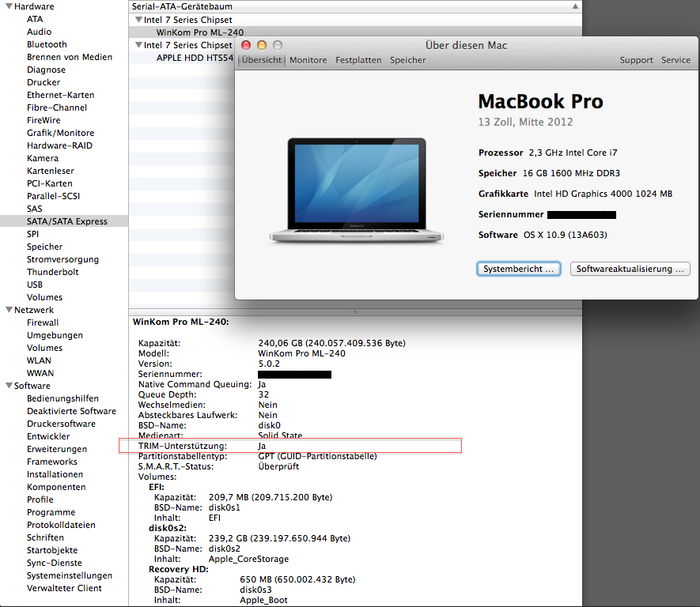Viewport: 700px width, 607px height.
Task: Select Volumes under Hardware
Action: [x=44, y=297]
